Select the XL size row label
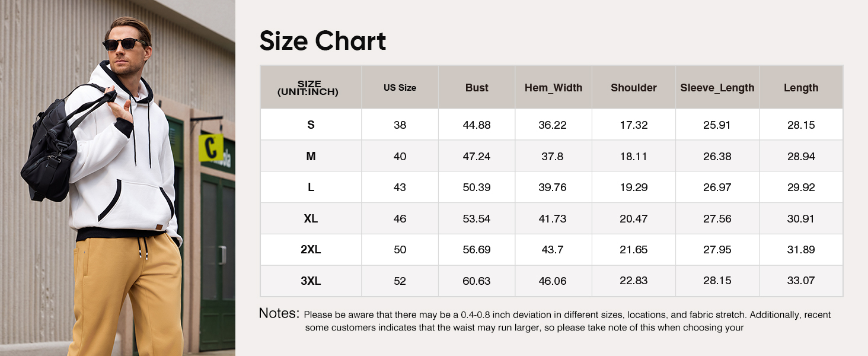The width and height of the screenshot is (868, 356). point(311,219)
